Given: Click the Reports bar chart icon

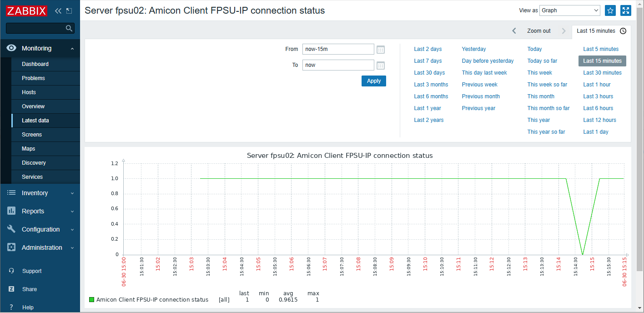Looking at the screenshot, I should click(11, 211).
